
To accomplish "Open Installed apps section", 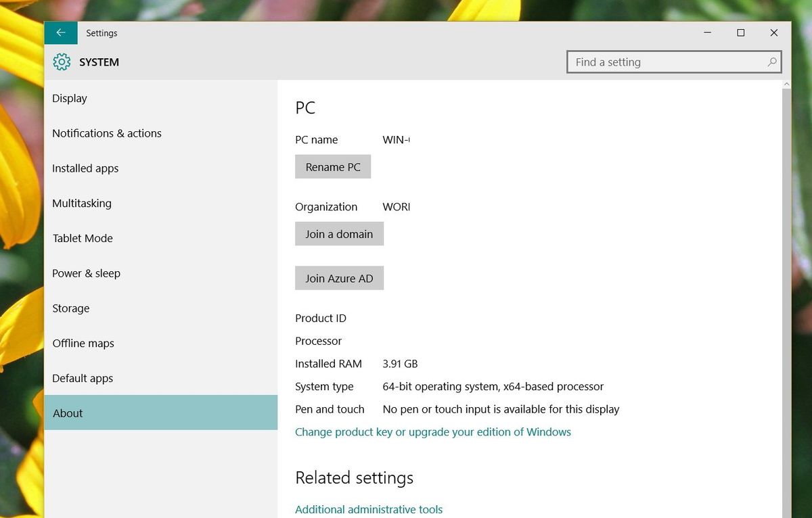I will [161, 168].
